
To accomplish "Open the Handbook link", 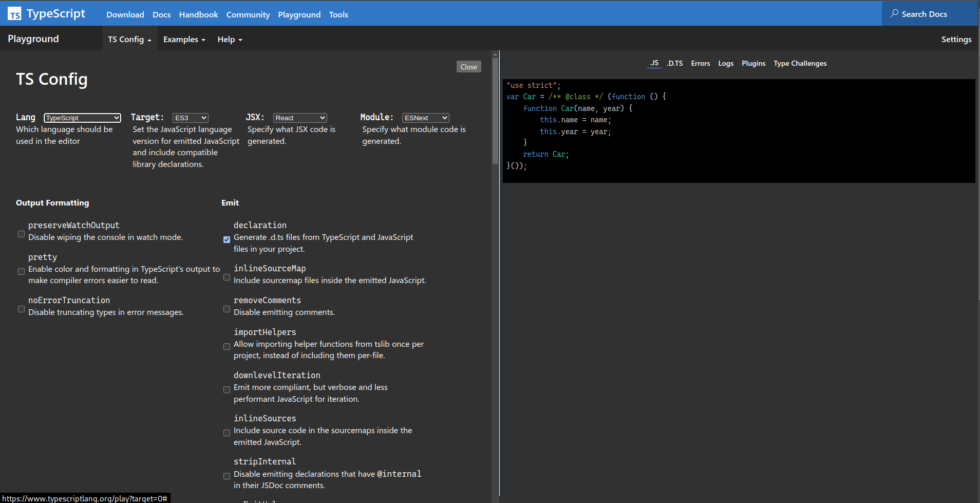I will (x=199, y=14).
